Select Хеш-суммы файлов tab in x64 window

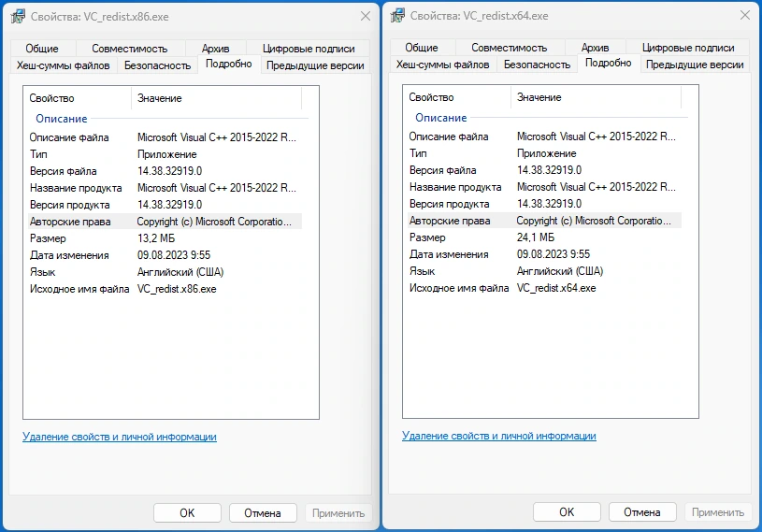click(x=443, y=65)
